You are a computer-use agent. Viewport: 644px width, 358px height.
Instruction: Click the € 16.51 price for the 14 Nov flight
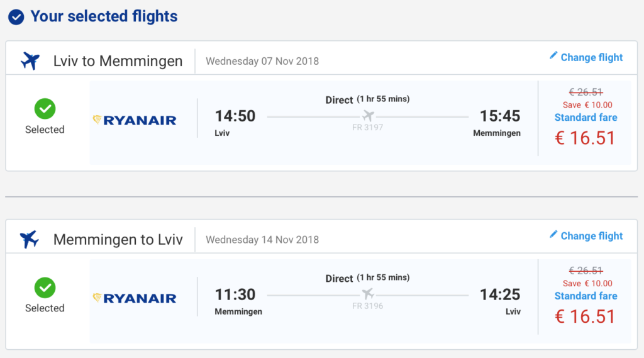coord(585,316)
